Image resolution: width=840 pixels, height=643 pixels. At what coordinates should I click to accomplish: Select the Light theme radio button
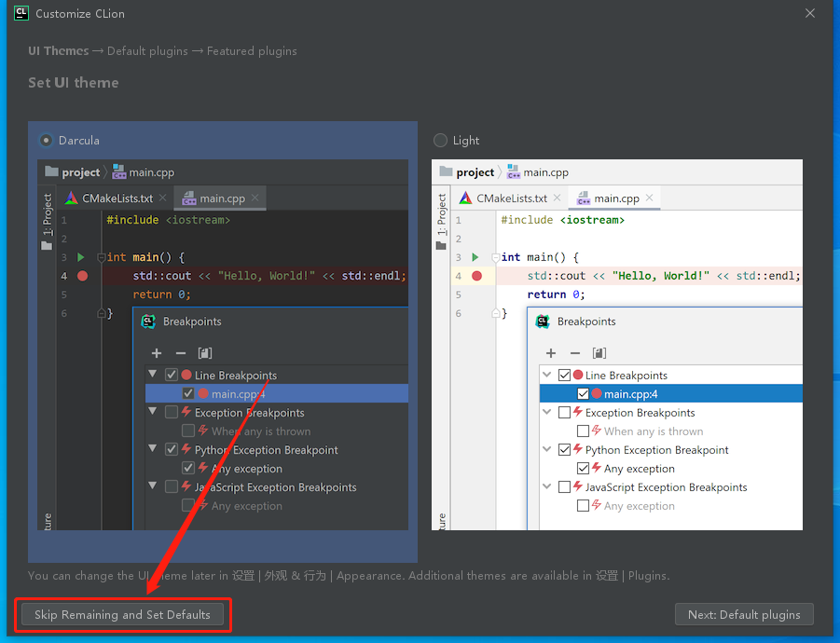440,141
